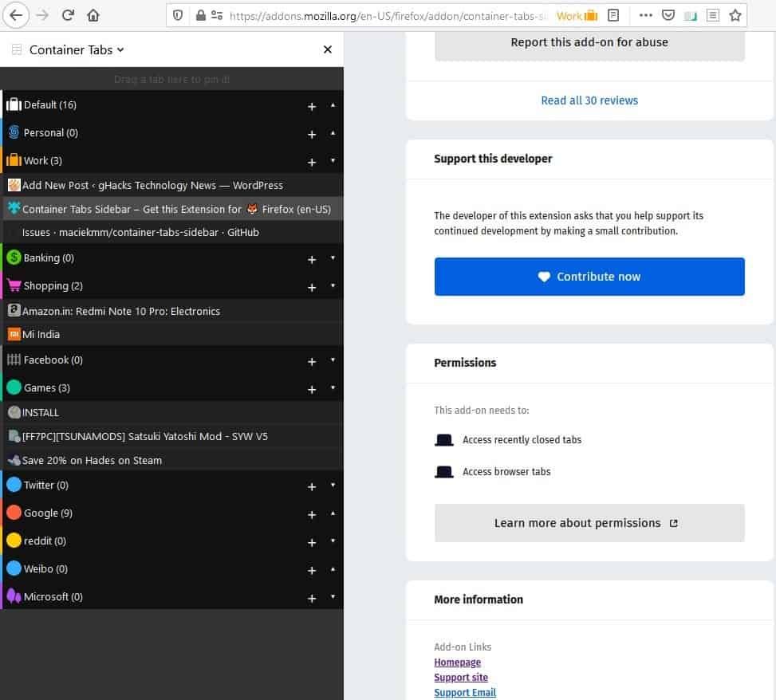Add a new tab in Default container
Screen dimensions: 776x700
click(312, 106)
